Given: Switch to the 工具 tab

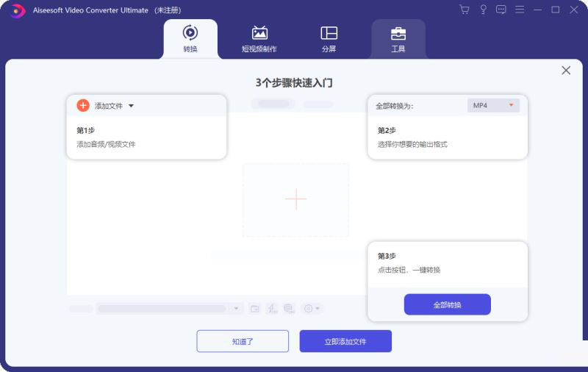Looking at the screenshot, I should click(398, 39).
